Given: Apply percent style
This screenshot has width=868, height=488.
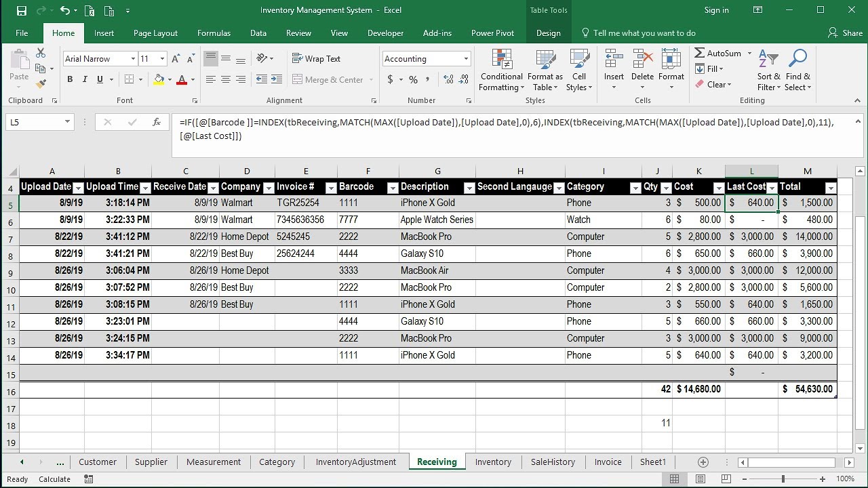Looking at the screenshot, I should click(413, 79).
